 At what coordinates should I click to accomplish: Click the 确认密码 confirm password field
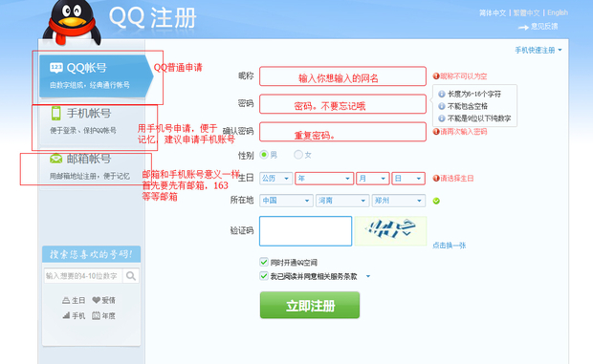[342, 132]
